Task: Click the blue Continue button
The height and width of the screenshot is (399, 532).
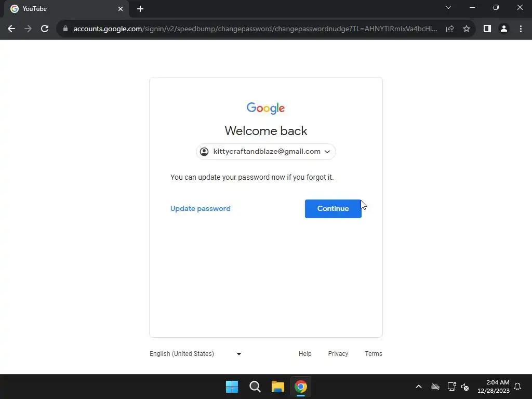Action: point(333,209)
